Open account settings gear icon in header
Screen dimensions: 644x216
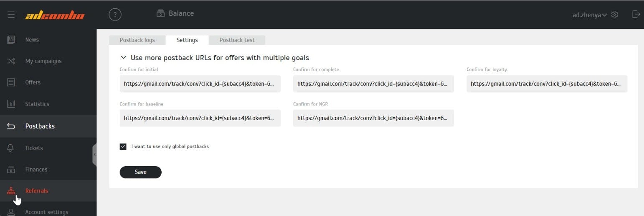point(614,15)
